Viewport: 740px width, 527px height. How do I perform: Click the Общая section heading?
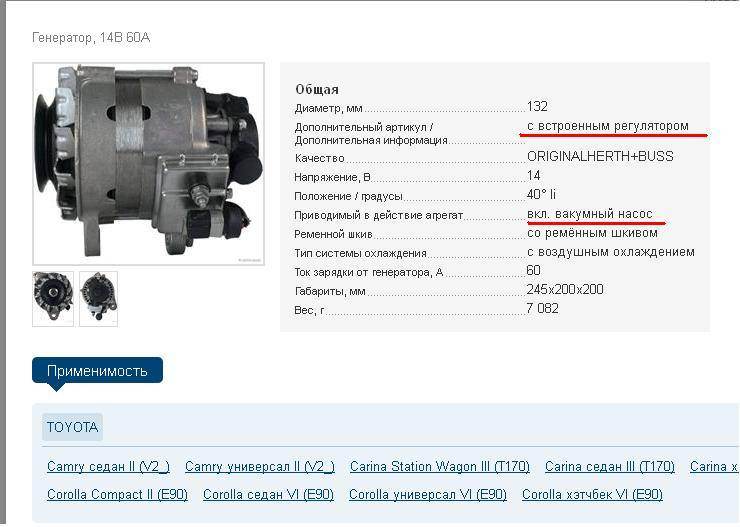pyautogui.click(x=317, y=89)
